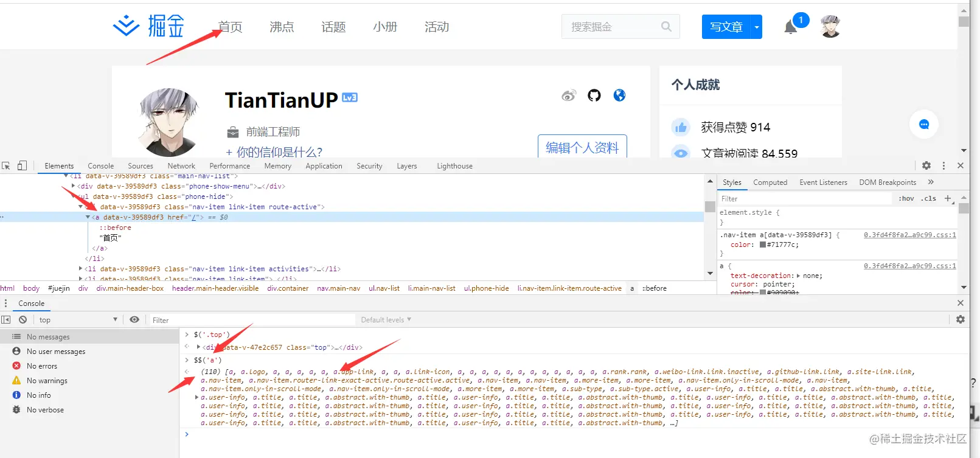
Task: Open DevTools settings gear
Action: 926,165
